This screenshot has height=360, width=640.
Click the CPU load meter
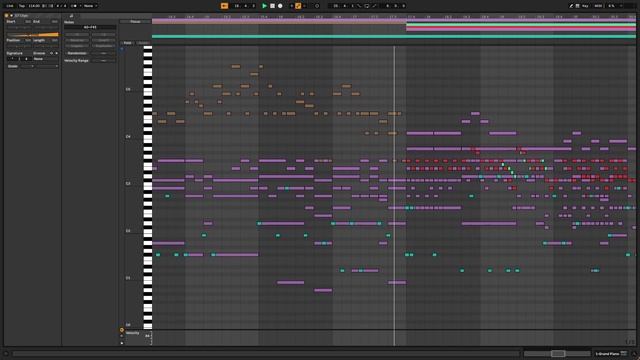611,6
